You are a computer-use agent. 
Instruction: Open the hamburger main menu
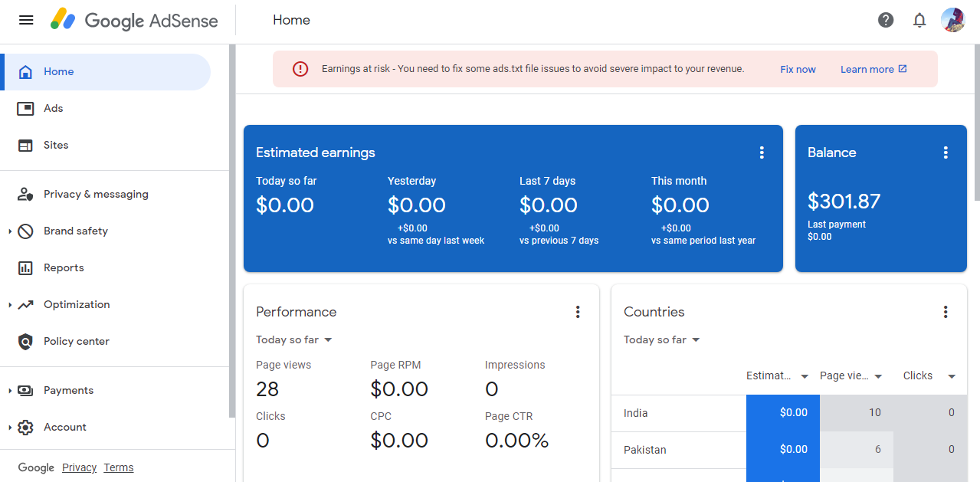pos(26,20)
